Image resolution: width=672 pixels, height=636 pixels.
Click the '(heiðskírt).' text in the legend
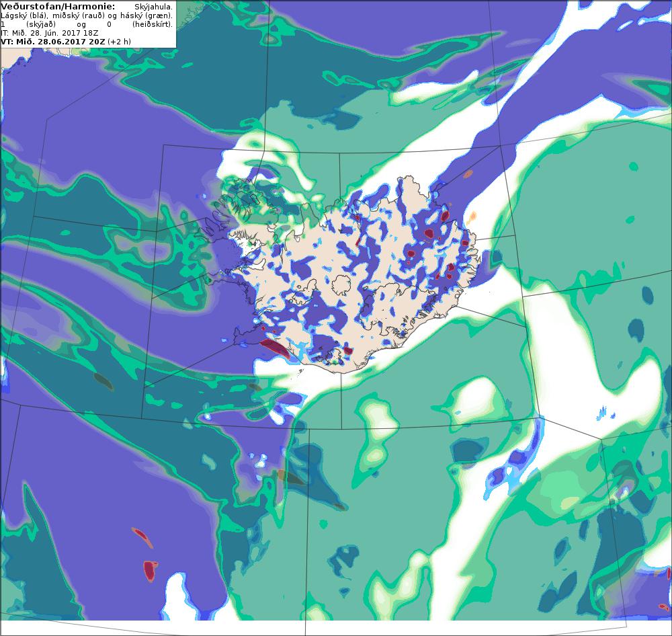click(153, 24)
